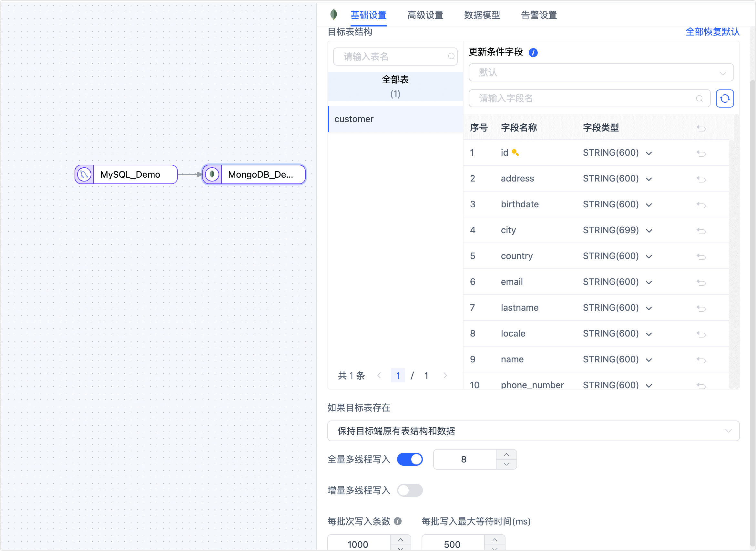
Task: Open the 保持目标端原有表结构和数据 dropdown
Action: point(533,431)
